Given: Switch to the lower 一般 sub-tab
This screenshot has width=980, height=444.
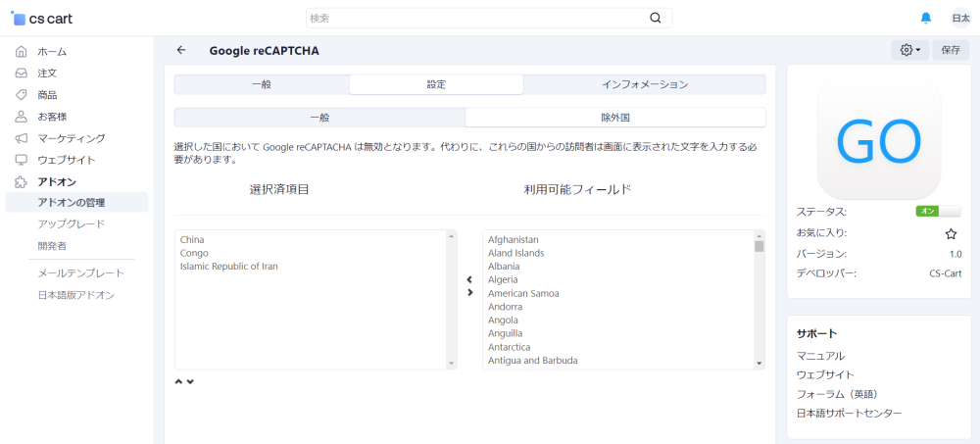Looking at the screenshot, I should (319, 117).
